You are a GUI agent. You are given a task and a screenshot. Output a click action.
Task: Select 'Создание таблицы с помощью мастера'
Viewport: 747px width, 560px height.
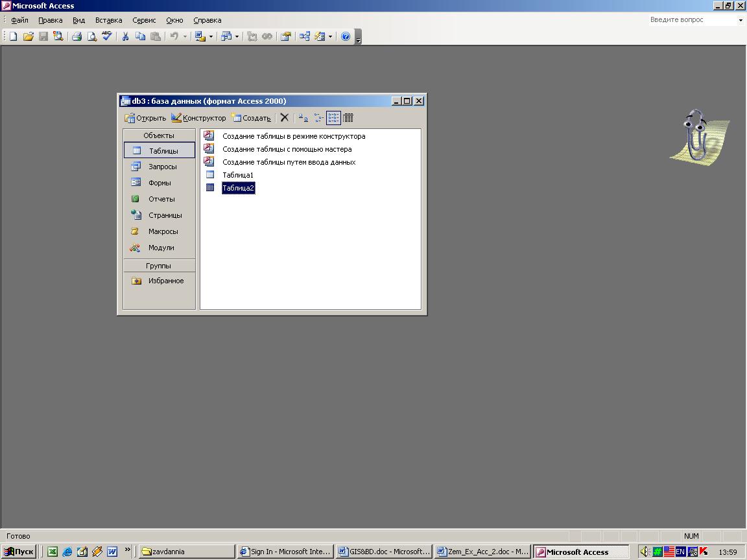click(x=287, y=149)
